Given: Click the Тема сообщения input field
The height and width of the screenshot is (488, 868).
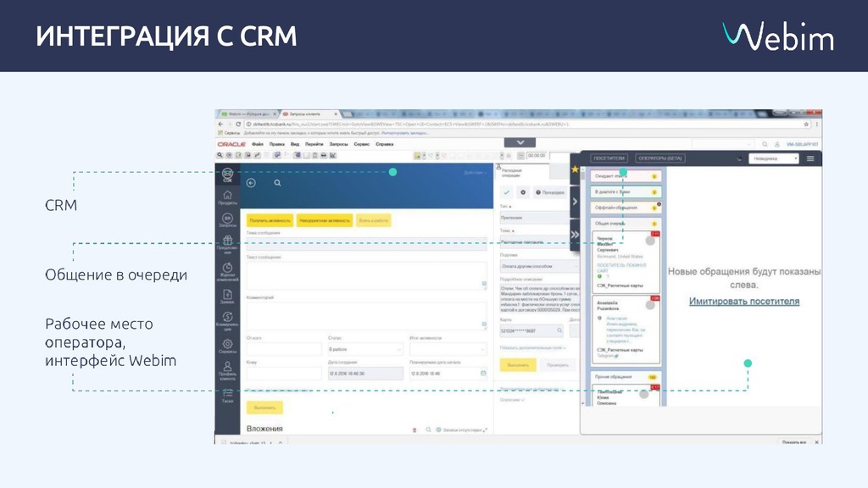Looking at the screenshot, I should point(366,243).
